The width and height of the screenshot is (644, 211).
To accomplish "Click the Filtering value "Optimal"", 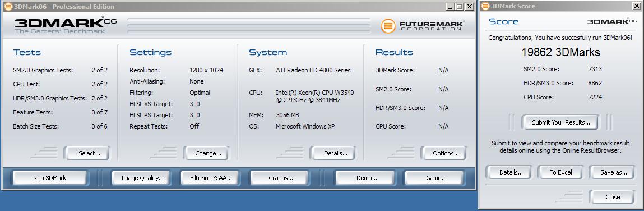I will [x=200, y=93].
